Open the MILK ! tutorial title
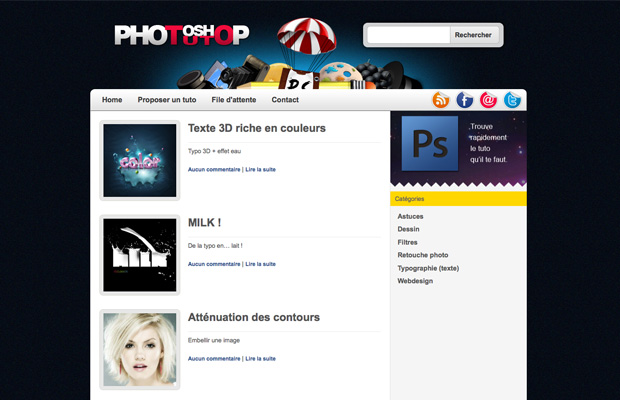The height and width of the screenshot is (400, 620). click(204, 223)
